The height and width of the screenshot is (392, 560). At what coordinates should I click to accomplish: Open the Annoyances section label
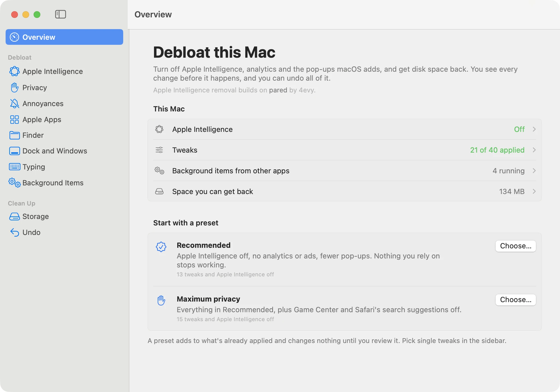click(x=43, y=104)
